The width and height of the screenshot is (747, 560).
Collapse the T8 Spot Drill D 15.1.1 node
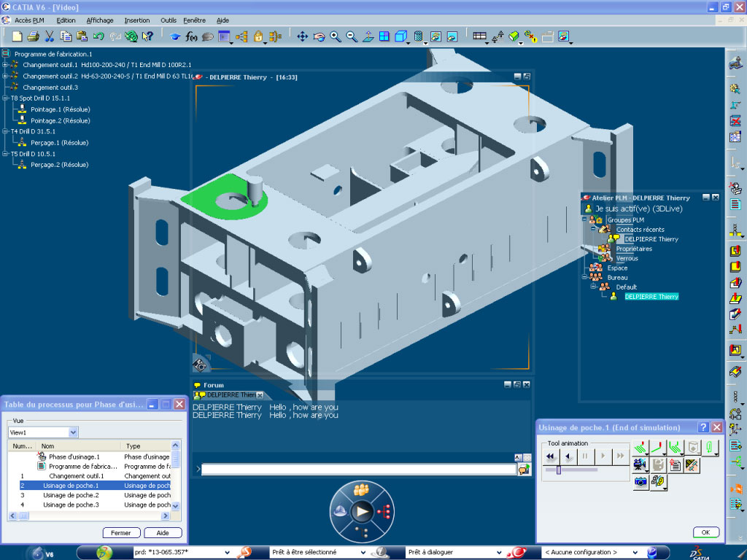coord(5,98)
